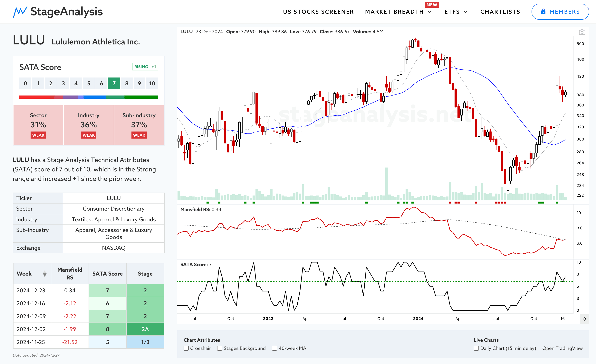This screenshot has width=596, height=364.
Task: Click the 2A stage cell
Action: coord(145,329)
